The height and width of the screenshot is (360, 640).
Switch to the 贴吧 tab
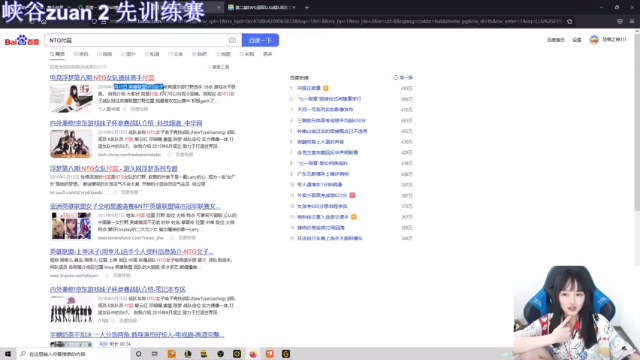tap(200, 54)
